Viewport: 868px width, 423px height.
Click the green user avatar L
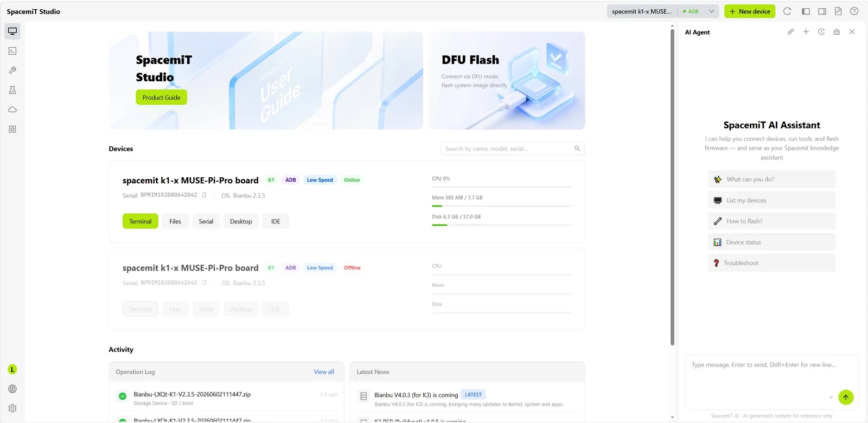click(12, 369)
